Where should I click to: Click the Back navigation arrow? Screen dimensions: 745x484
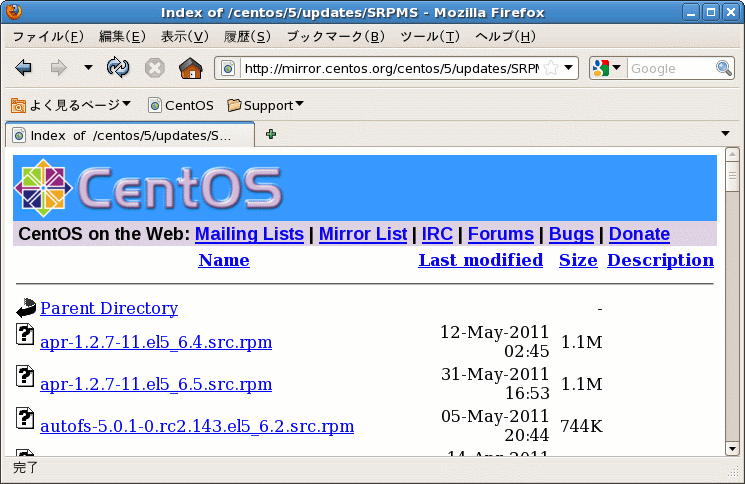tap(24, 68)
